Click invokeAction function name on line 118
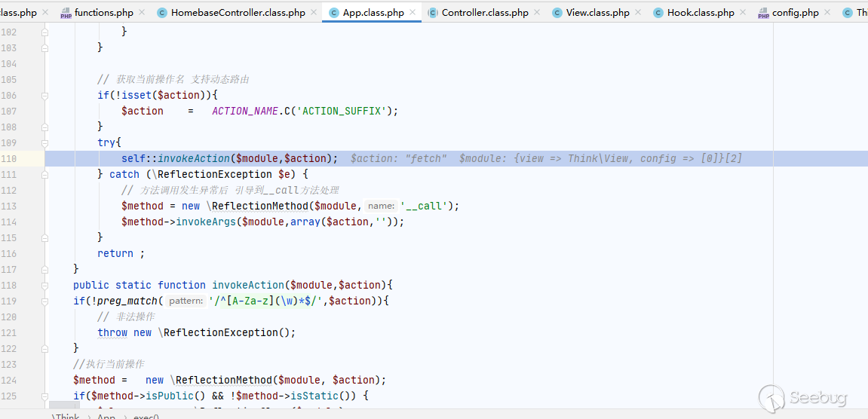 pyautogui.click(x=248, y=285)
